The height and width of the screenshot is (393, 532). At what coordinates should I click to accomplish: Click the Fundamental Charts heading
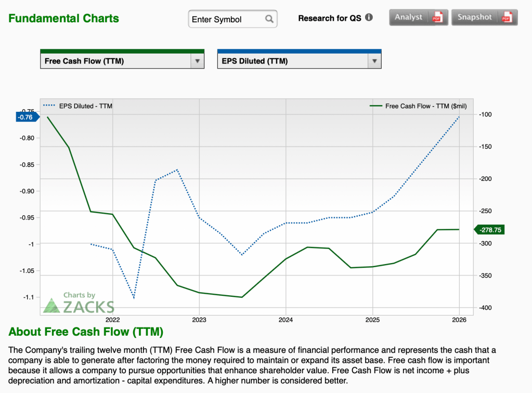(63, 19)
